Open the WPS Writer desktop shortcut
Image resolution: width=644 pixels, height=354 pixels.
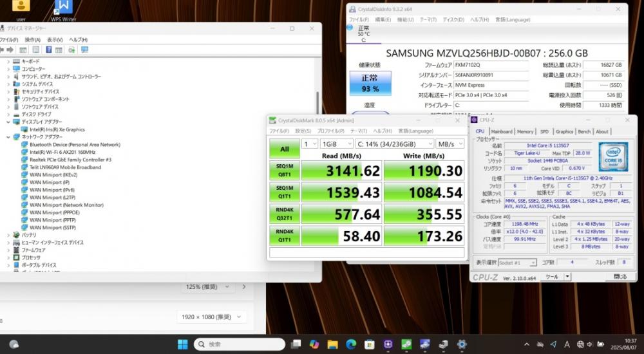point(64,10)
